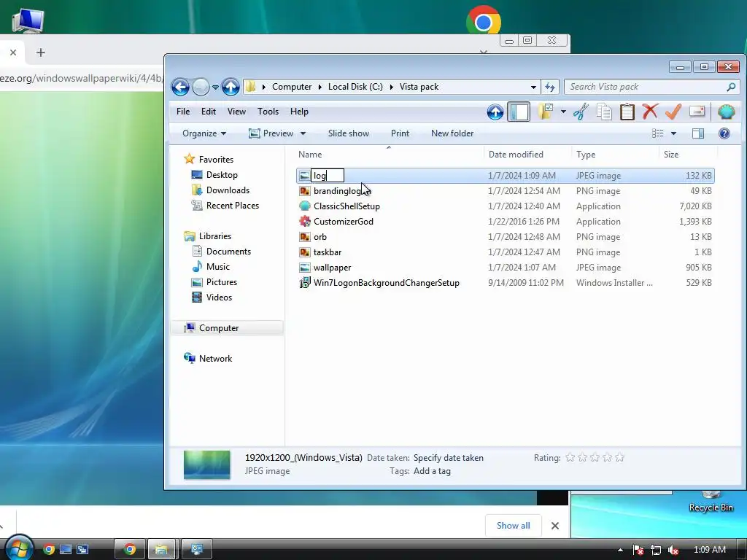The width and height of the screenshot is (747, 560).
Task: Open the recent pages dropdown arrow
Action: coord(215,87)
